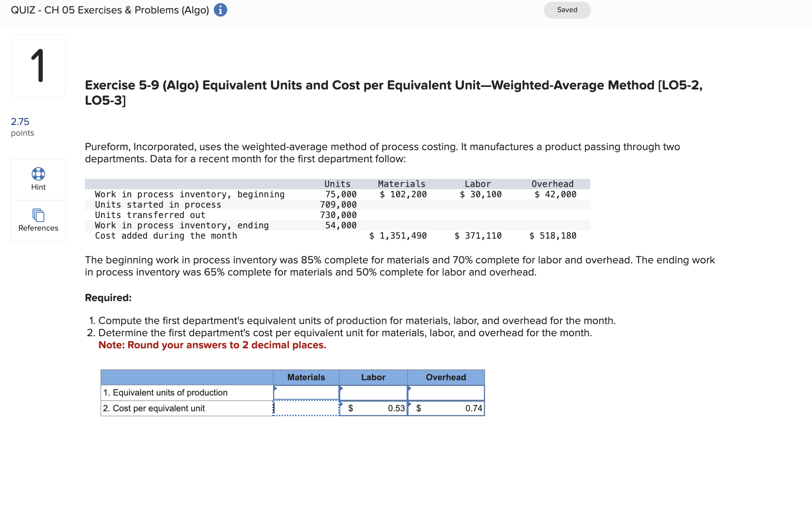The width and height of the screenshot is (812, 525).
Task: Click the Materials input for equivalent units of production
Action: 307,392
